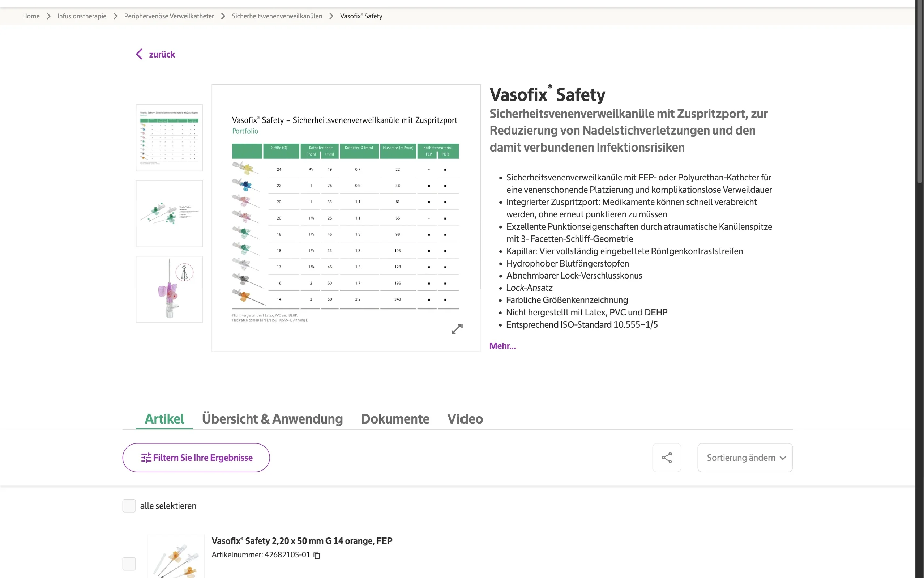Open the Dokumente tab
Viewport: 924px width, 578px height.
(x=395, y=419)
